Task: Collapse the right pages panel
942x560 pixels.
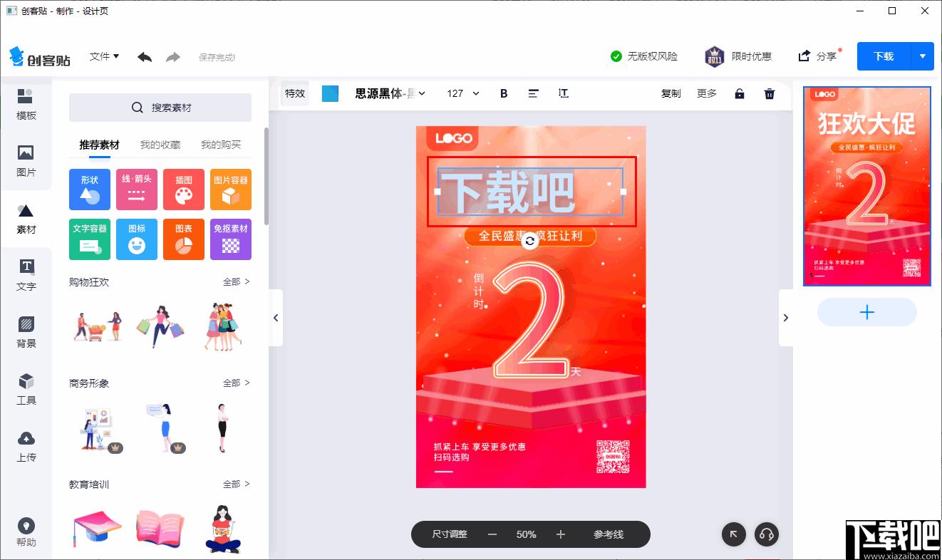Action: (x=786, y=318)
